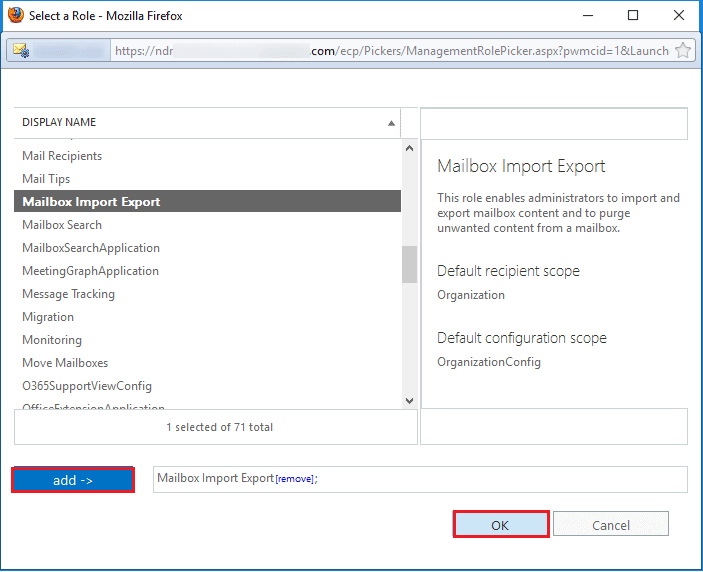Click the role list down arrow
The image size is (703, 572).
click(x=409, y=400)
